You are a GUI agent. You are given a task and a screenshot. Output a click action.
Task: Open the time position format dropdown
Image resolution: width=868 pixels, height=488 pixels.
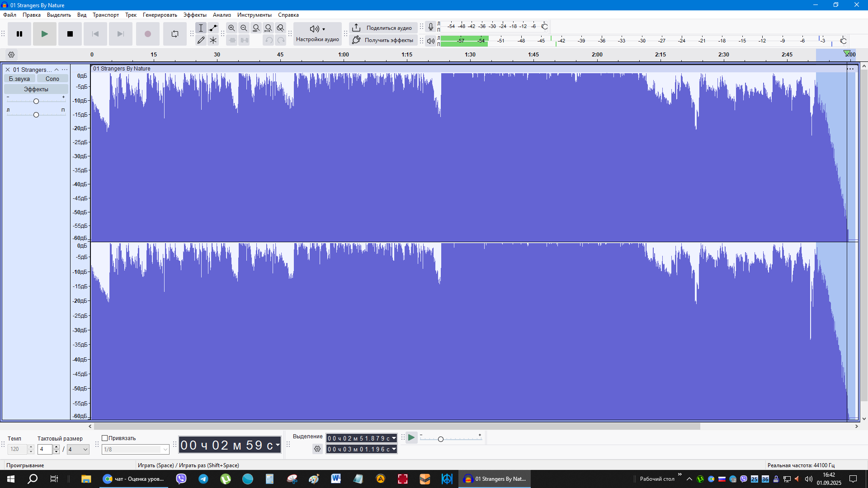(278, 445)
